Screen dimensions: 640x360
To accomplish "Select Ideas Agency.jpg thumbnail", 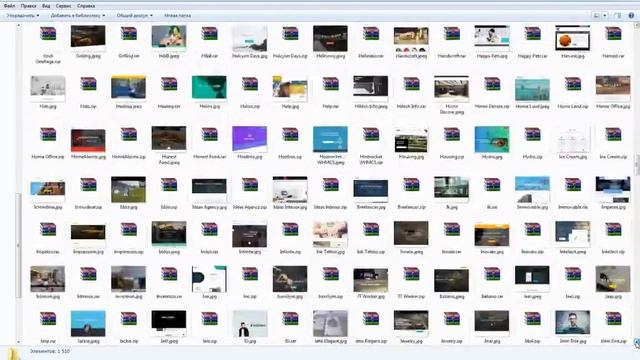I will point(209,189).
